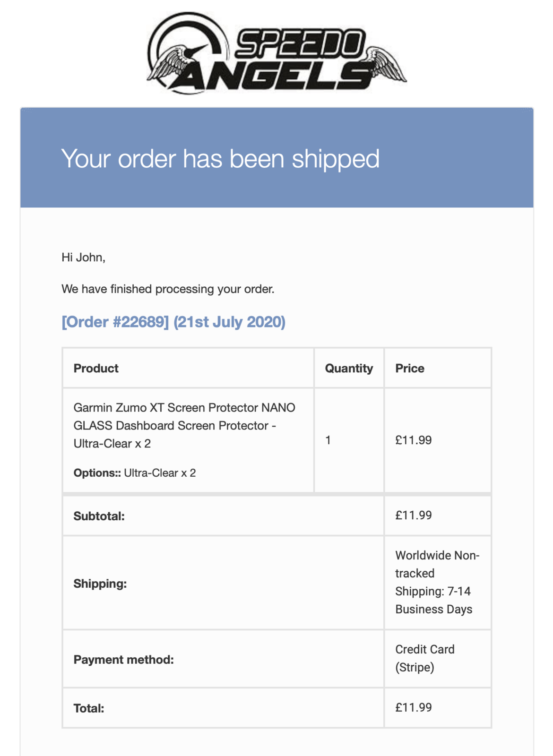Click the Shipping label
The height and width of the screenshot is (756, 553).
pyautogui.click(x=100, y=584)
